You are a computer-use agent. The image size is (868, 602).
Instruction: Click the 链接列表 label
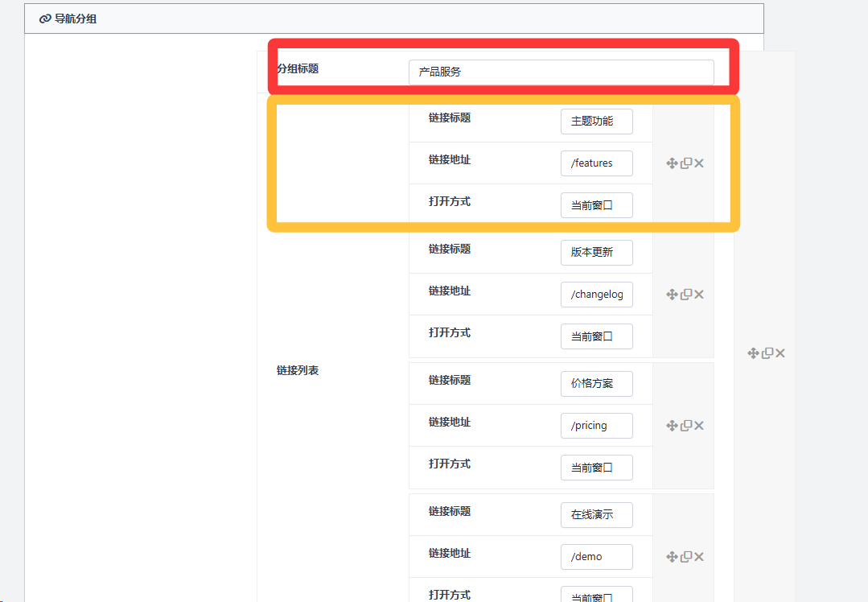point(298,370)
